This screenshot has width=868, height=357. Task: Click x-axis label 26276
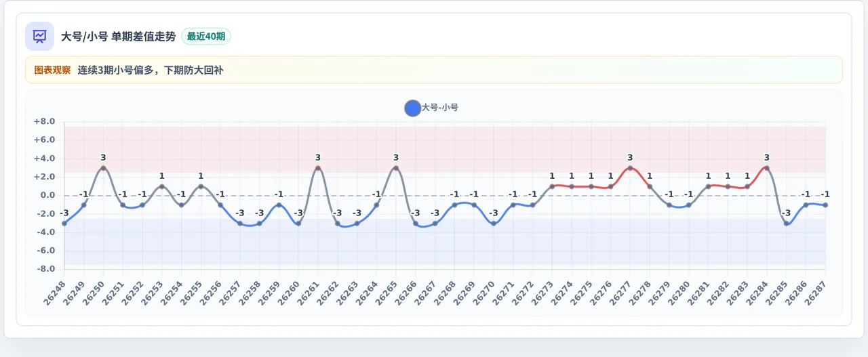coord(602,293)
